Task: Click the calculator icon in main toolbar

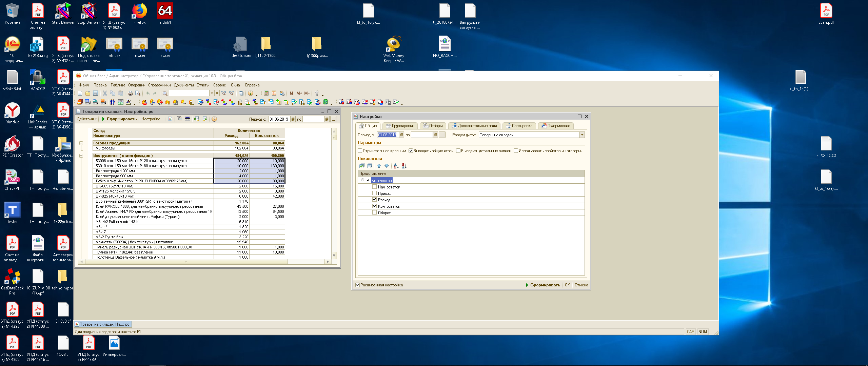Action: pyautogui.click(x=266, y=93)
